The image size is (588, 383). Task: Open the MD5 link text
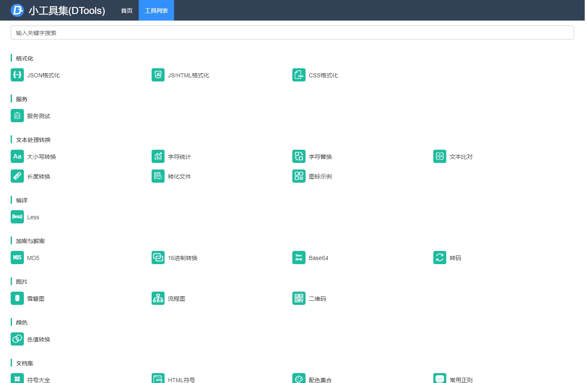[33, 258]
